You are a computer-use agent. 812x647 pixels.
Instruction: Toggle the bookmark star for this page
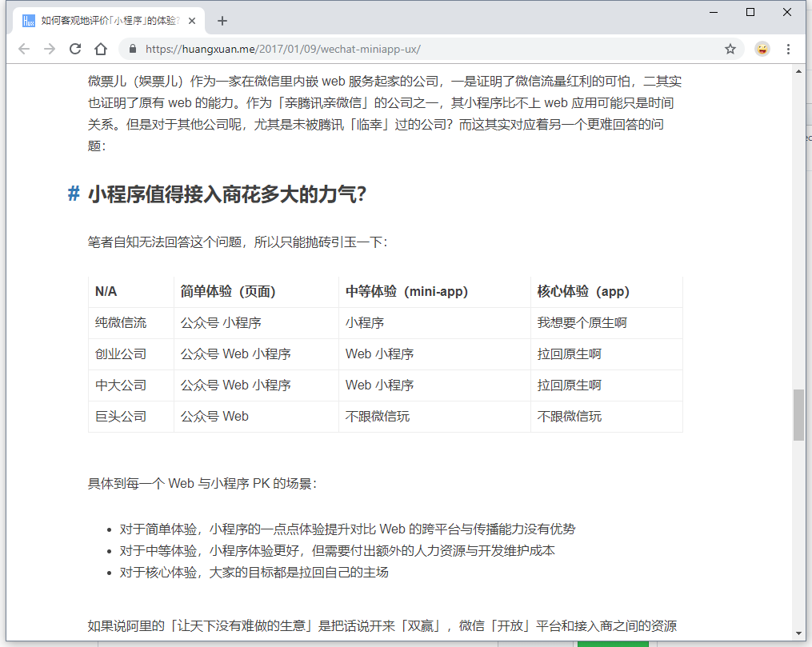click(x=730, y=49)
